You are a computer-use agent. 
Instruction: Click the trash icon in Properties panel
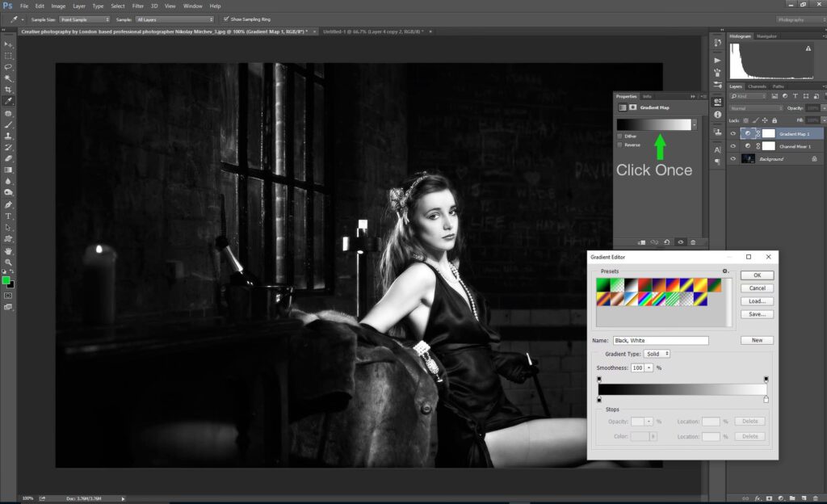(x=693, y=241)
